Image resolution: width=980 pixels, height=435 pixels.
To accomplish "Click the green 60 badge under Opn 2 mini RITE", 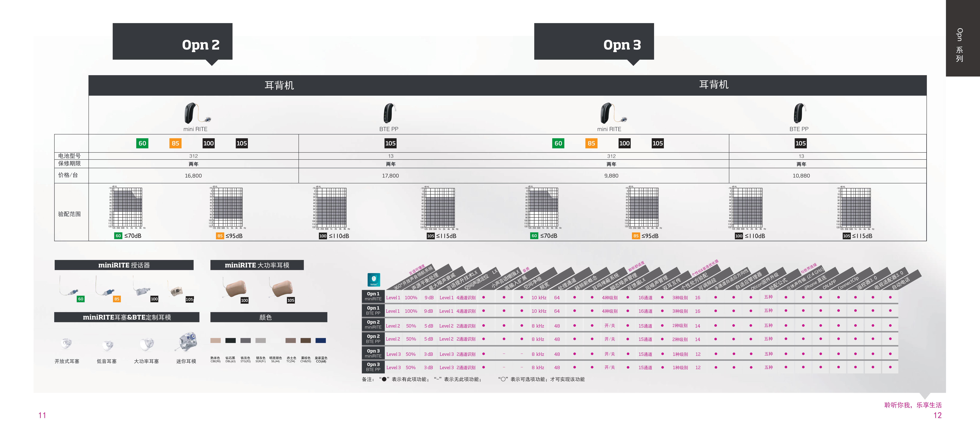I will 142,143.
